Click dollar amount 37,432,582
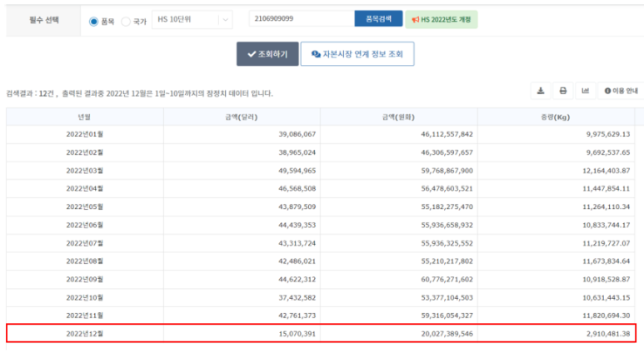This screenshot has height=353, width=644. (x=297, y=297)
